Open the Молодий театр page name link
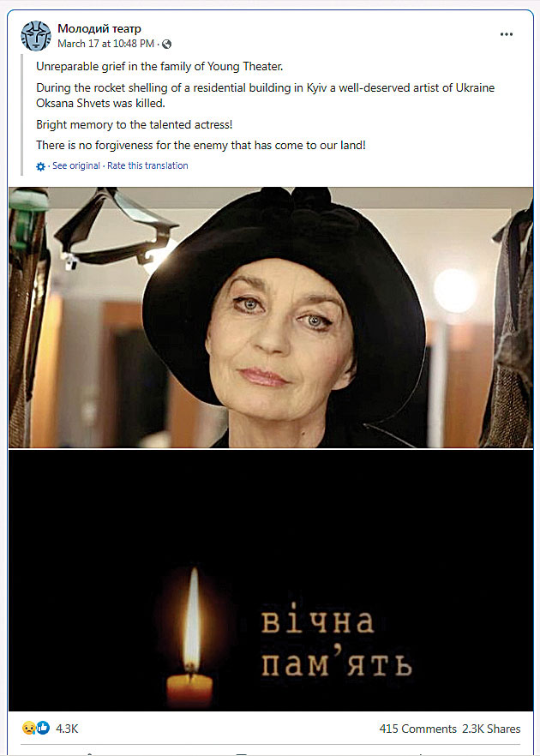 [99, 29]
